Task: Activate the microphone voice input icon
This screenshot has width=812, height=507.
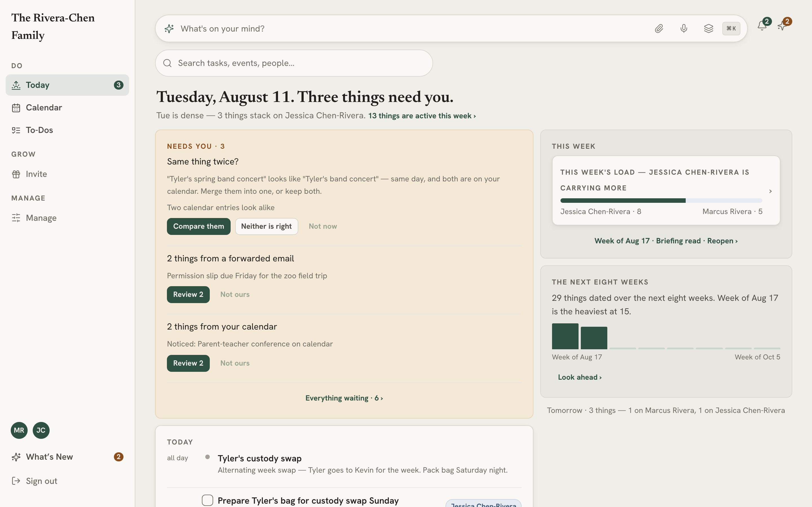Action: click(684, 28)
